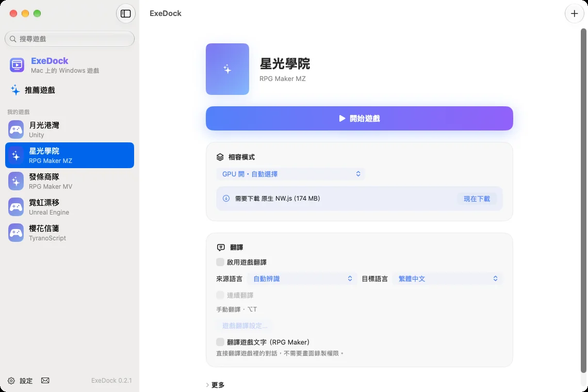Click the ExeDock window title text

click(166, 13)
